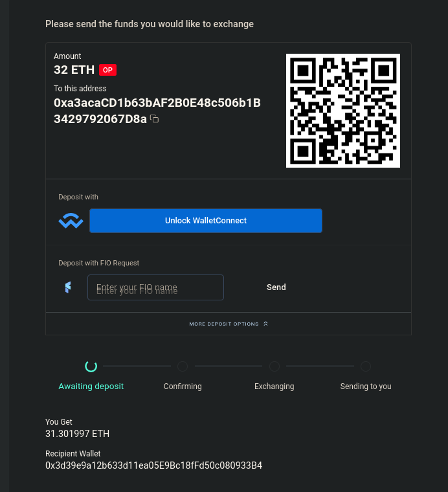Viewport: 448px width, 492px height.
Task: Click the WalletConnect logo icon
Action: pos(71,221)
